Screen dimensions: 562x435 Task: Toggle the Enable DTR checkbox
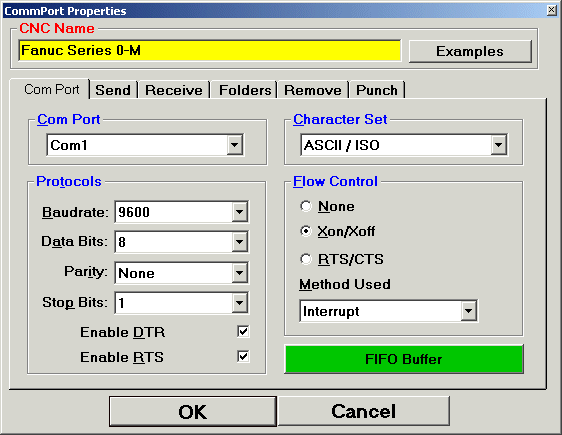click(243, 331)
